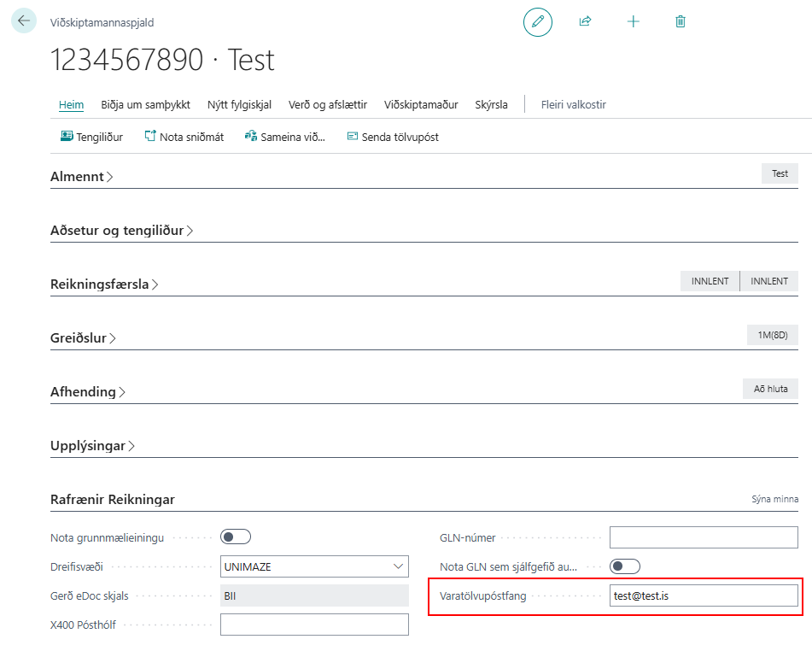Click Senda tölvupóst action
812x651 pixels.
click(x=393, y=137)
